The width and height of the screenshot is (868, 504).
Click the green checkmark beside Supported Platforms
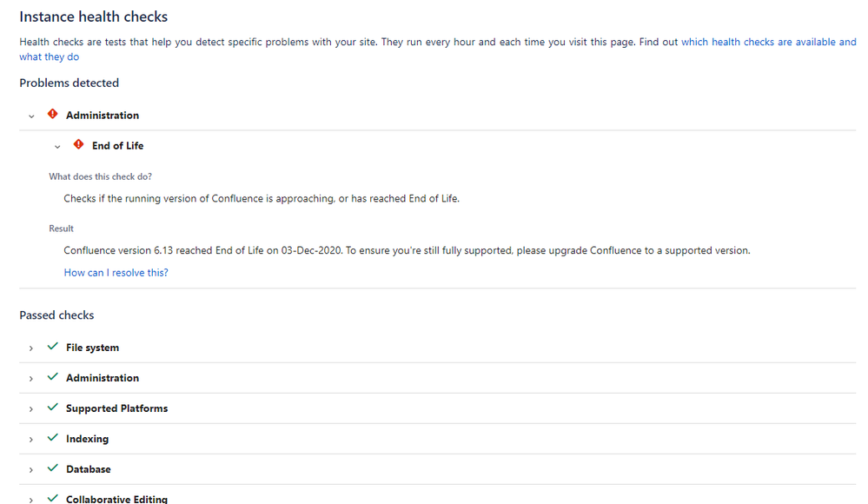click(53, 408)
